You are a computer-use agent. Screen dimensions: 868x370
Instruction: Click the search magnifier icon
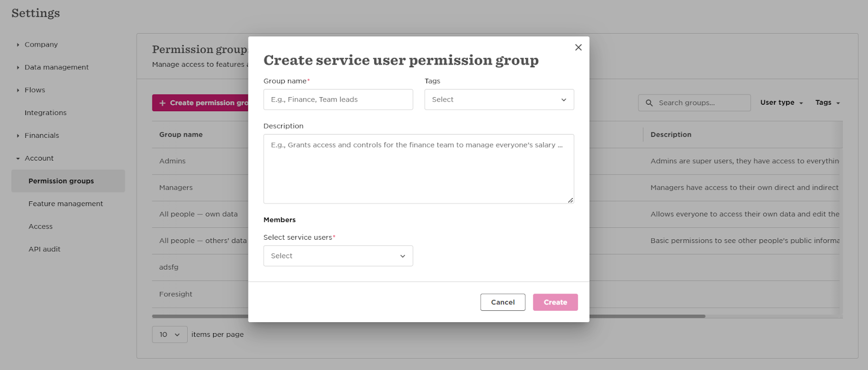[x=649, y=103]
